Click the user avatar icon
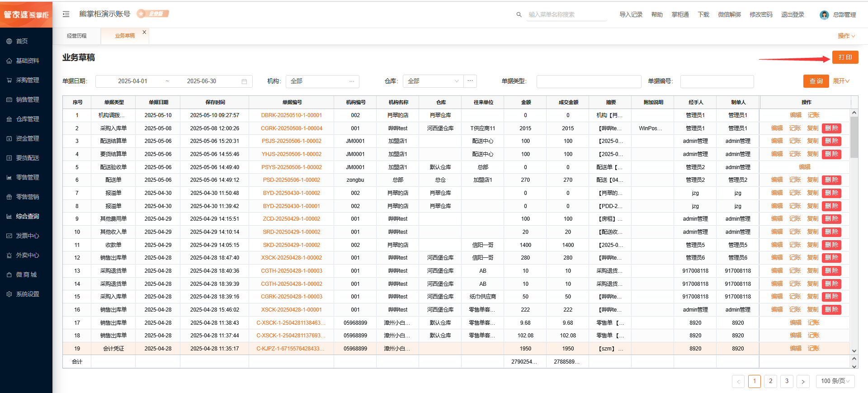 [x=824, y=15]
